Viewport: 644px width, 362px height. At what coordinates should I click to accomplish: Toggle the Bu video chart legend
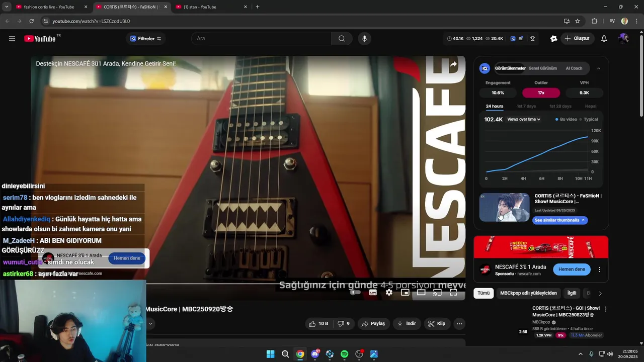point(566,119)
